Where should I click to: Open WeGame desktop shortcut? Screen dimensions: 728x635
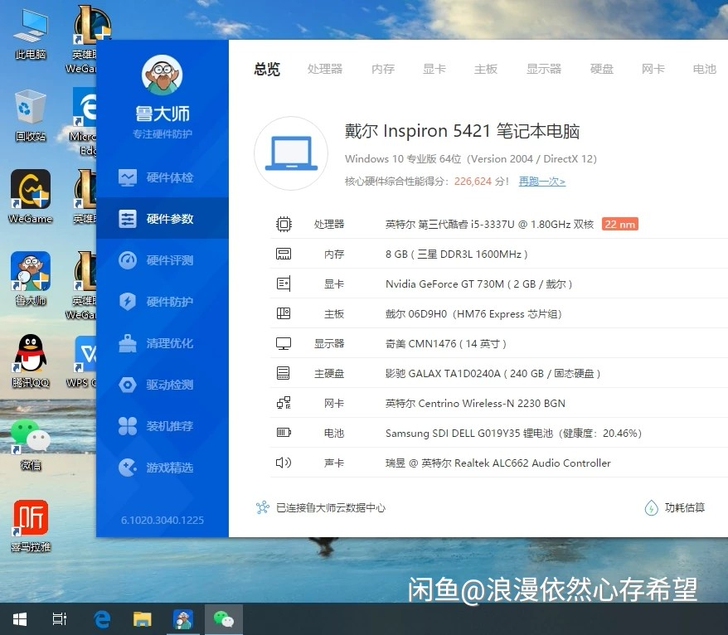pos(30,197)
